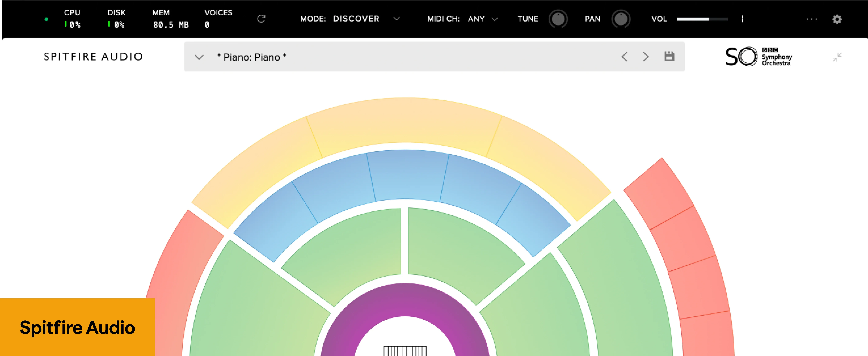
Task: Click the piano keyboard icon in center
Action: coord(405,351)
